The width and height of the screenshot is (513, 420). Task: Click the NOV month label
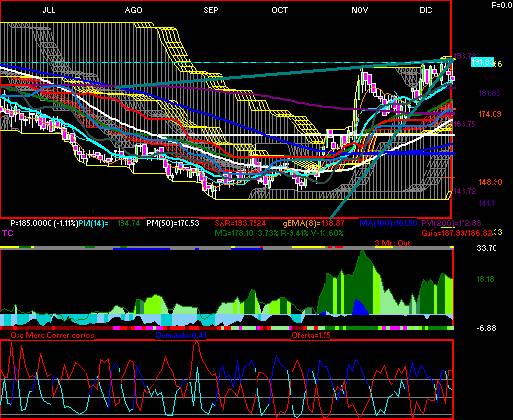pos(360,10)
